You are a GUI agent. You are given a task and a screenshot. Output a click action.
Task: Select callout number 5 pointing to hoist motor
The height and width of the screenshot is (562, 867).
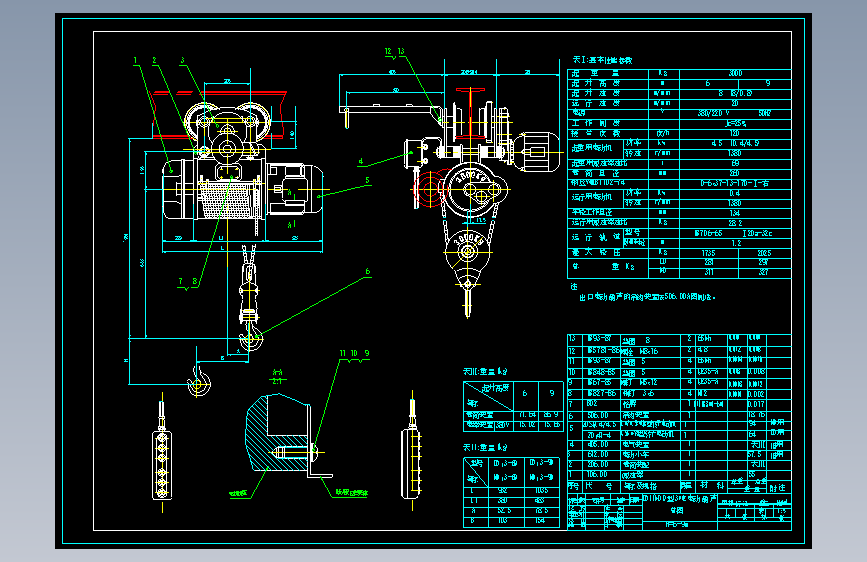(367, 180)
